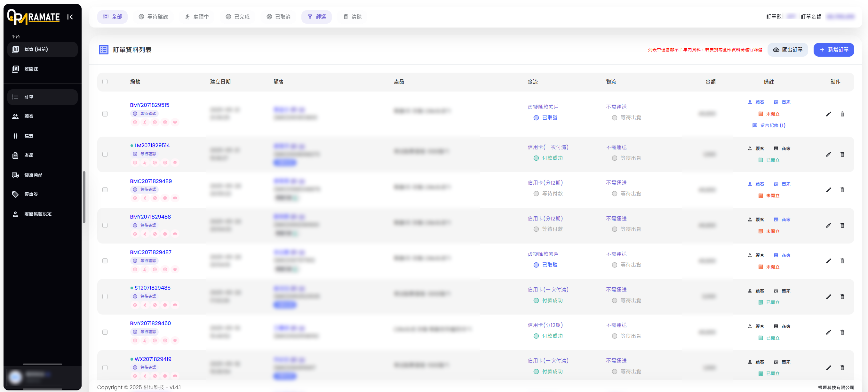
Task: Click the Export Orders button
Action: [787, 50]
